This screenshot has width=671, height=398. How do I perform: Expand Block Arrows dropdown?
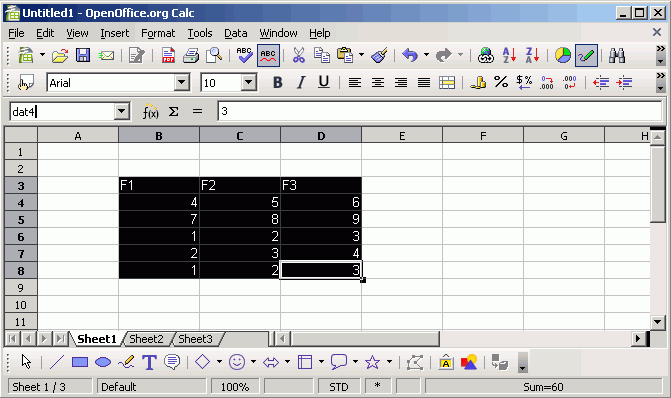click(287, 362)
